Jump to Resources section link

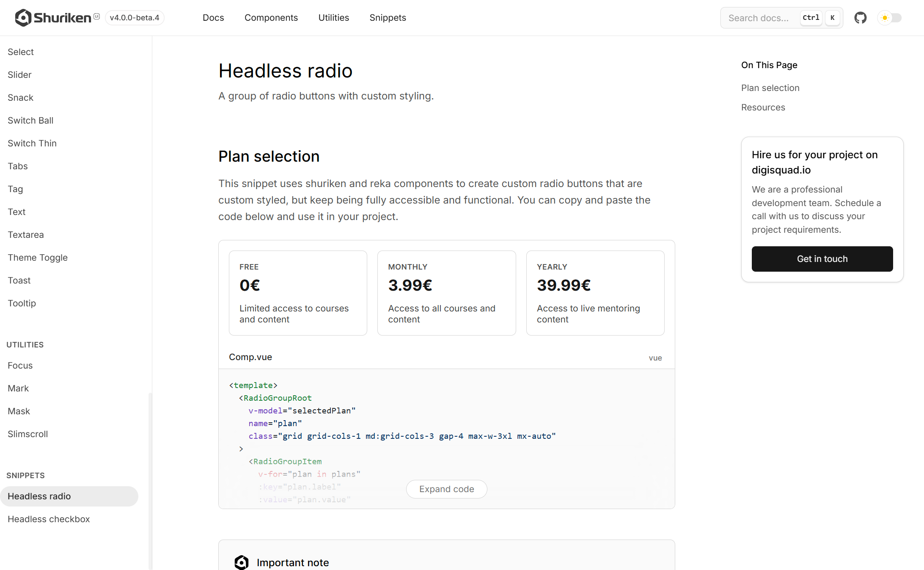pyautogui.click(x=763, y=107)
